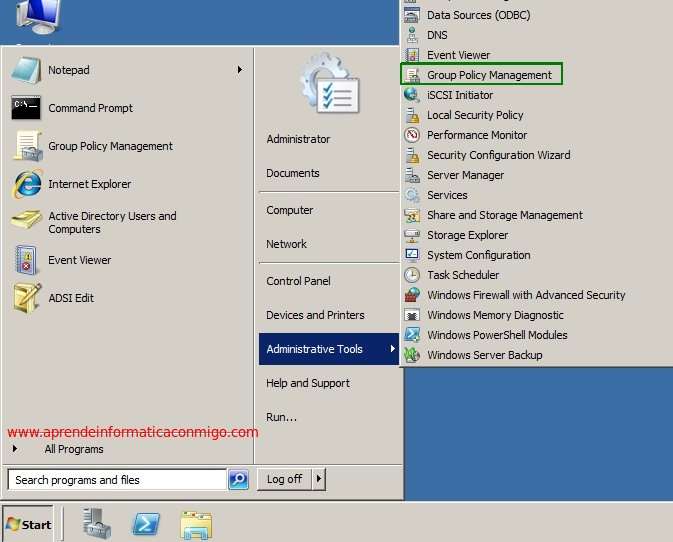This screenshot has height=542, width=673.
Task: Expand All Programs arrow
Action: [15, 449]
